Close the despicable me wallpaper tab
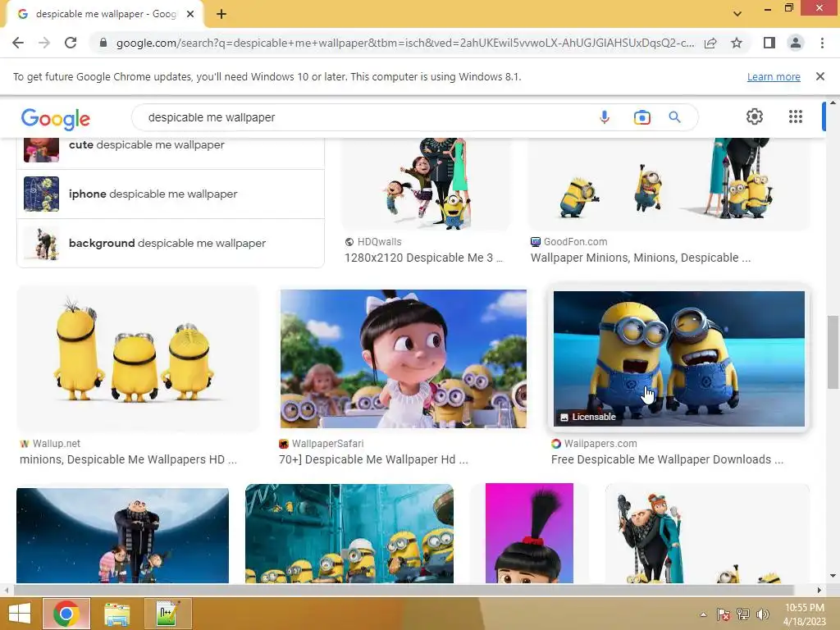The height and width of the screenshot is (630, 840). [x=190, y=15]
